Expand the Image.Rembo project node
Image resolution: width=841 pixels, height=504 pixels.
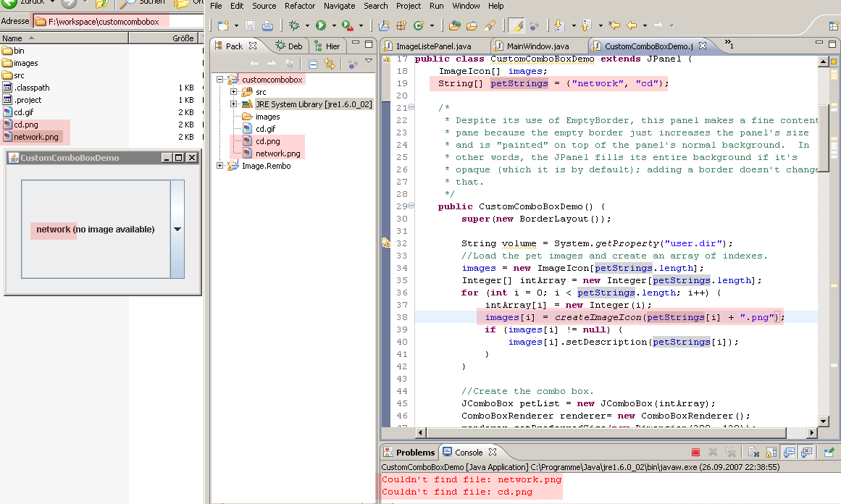[220, 166]
